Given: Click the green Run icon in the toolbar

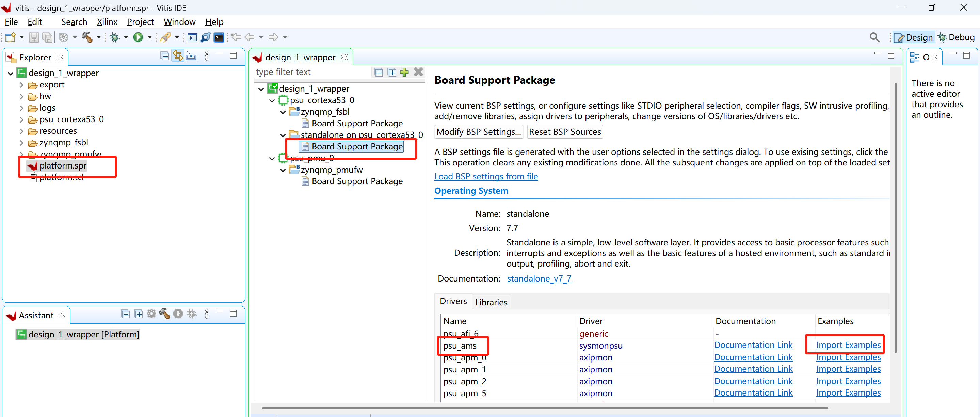Looking at the screenshot, I should point(138,37).
